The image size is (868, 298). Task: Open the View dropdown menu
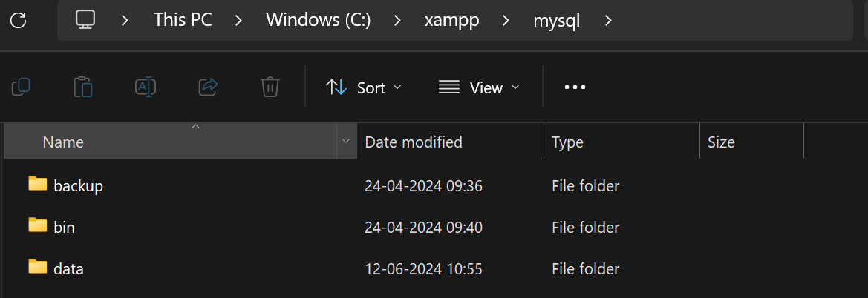pos(480,87)
